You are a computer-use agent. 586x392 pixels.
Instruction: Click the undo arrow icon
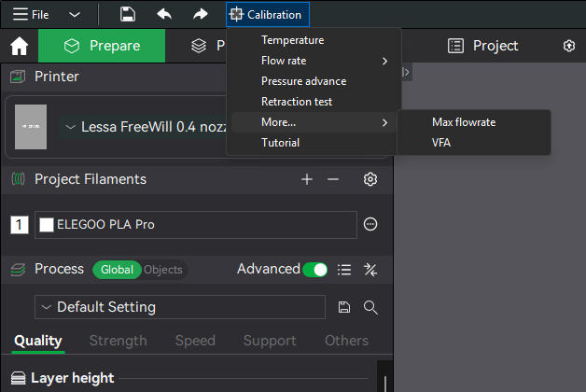tap(164, 14)
